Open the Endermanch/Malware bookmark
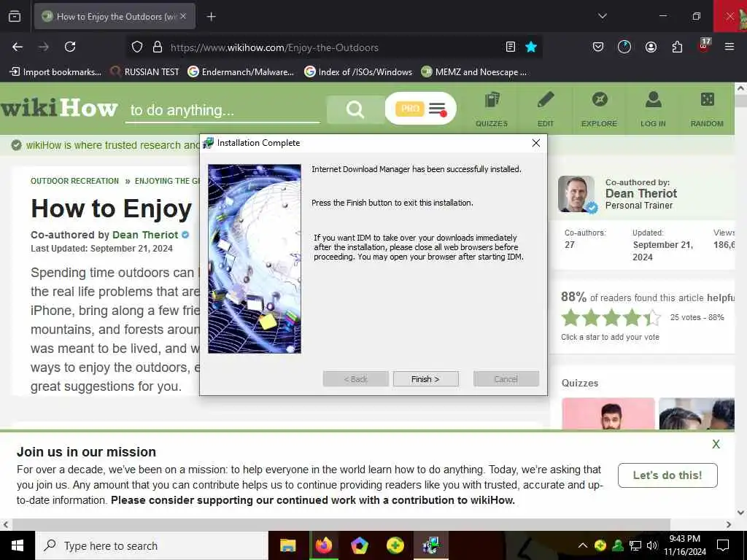Screen dimensions: 747x560 pos(241,72)
